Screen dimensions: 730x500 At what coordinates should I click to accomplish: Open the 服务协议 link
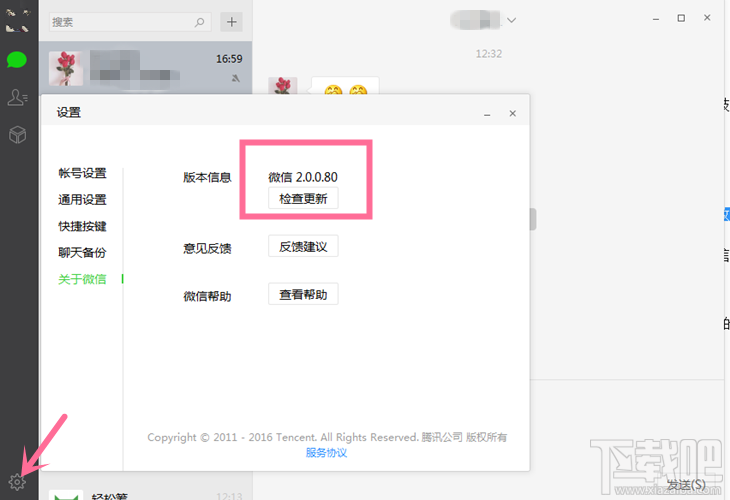click(x=326, y=453)
